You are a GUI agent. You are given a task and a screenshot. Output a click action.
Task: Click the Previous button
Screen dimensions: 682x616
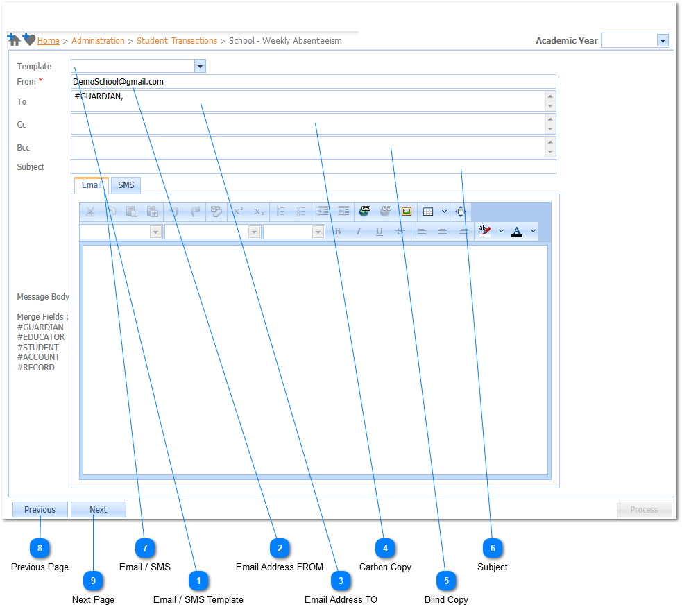[x=40, y=509]
